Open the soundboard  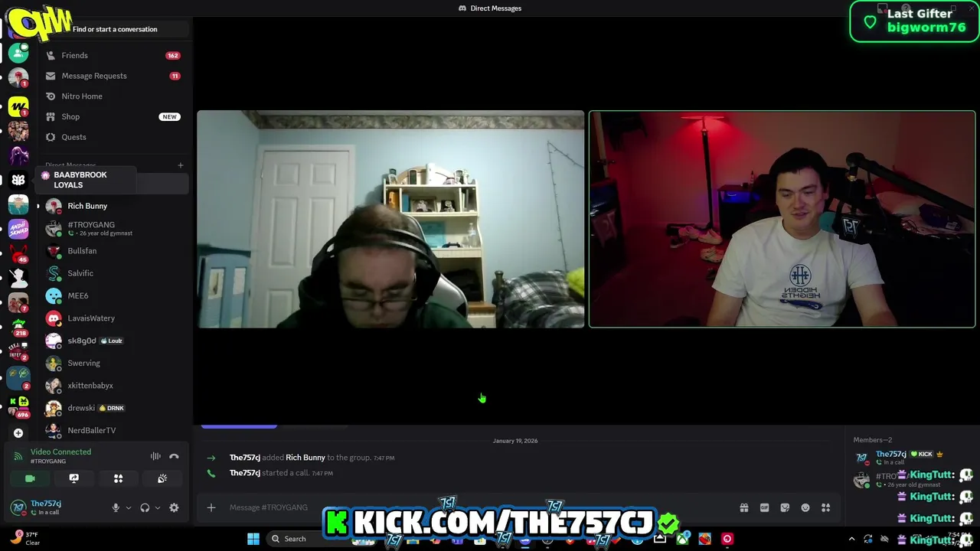coord(162,478)
